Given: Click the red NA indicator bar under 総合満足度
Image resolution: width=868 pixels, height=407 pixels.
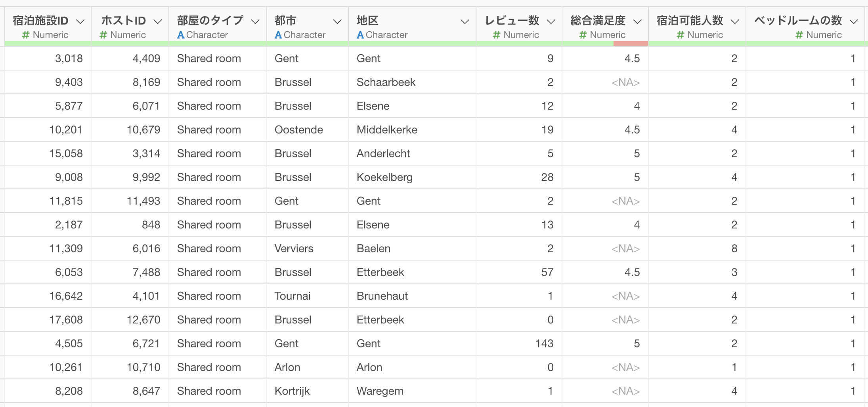Looking at the screenshot, I should 631,44.
